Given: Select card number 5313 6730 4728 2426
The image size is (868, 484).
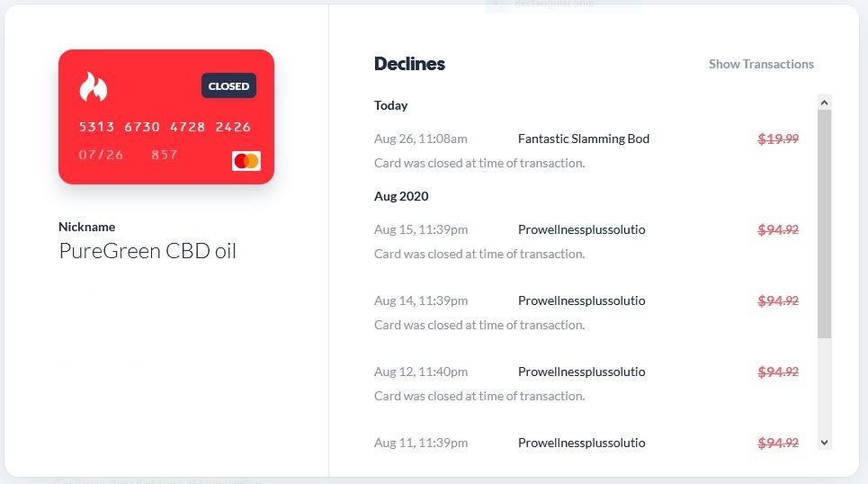Looking at the screenshot, I should (x=165, y=127).
